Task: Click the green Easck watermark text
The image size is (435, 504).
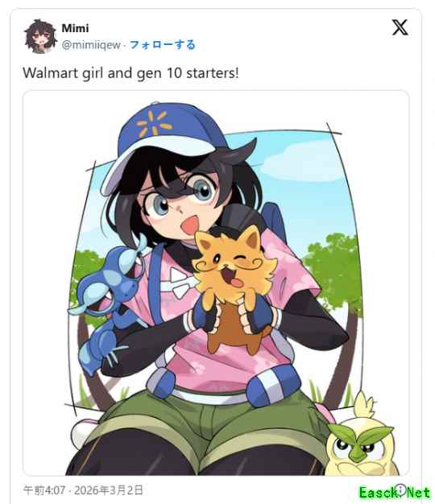Action: (x=394, y=493)
